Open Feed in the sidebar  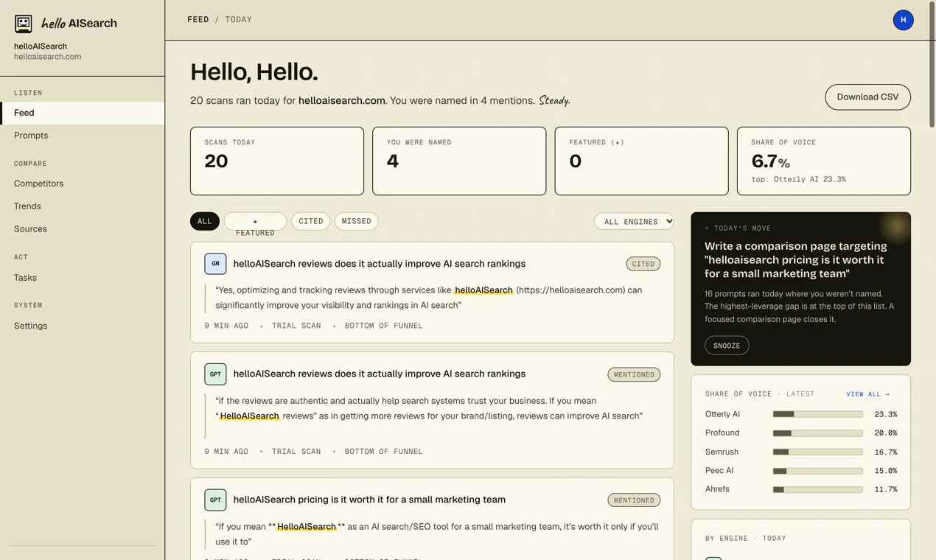click(x=82, y=113)
